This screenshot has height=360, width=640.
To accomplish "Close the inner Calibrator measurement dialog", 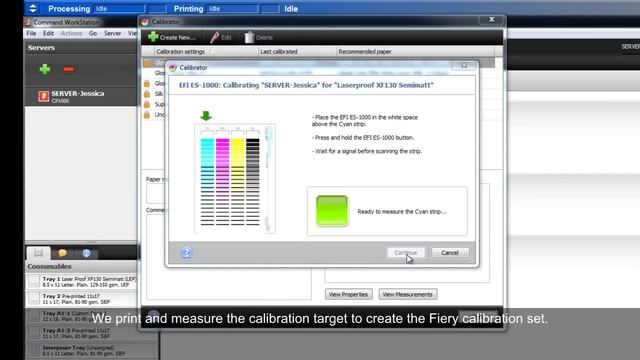I will pos(464,65).
